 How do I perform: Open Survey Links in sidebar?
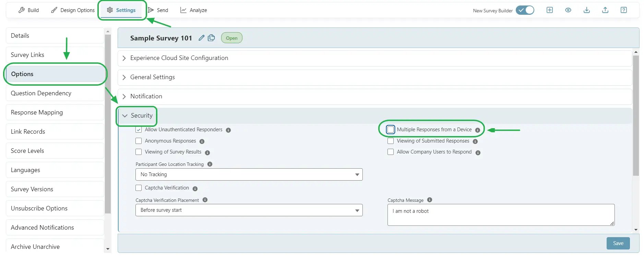click(x=55, y=55)
